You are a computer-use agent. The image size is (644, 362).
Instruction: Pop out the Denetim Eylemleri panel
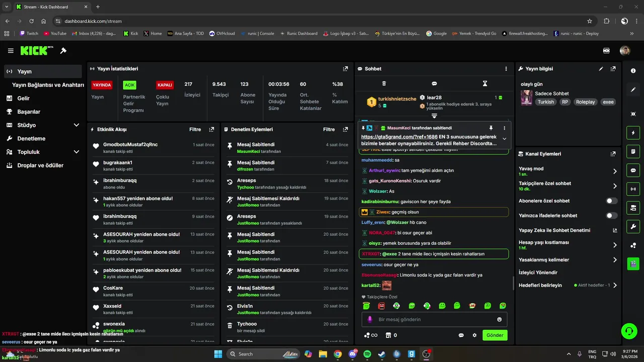pyautogui.click(x=345, y=129)
